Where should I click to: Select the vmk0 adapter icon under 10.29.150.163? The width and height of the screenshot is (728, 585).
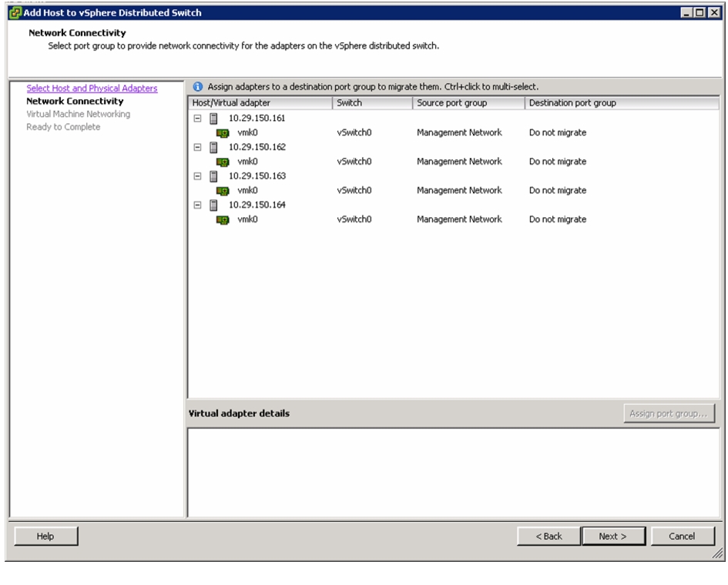223,191
